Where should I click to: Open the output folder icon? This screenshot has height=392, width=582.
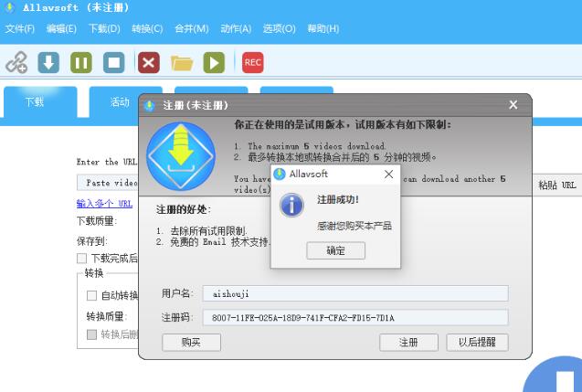coord(182,63)
